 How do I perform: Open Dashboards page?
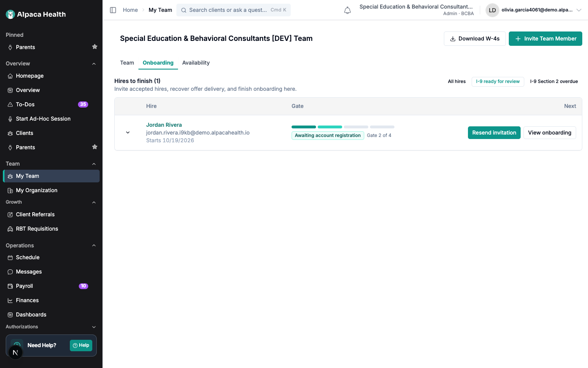pyautogui.click(x=51, y=314)
